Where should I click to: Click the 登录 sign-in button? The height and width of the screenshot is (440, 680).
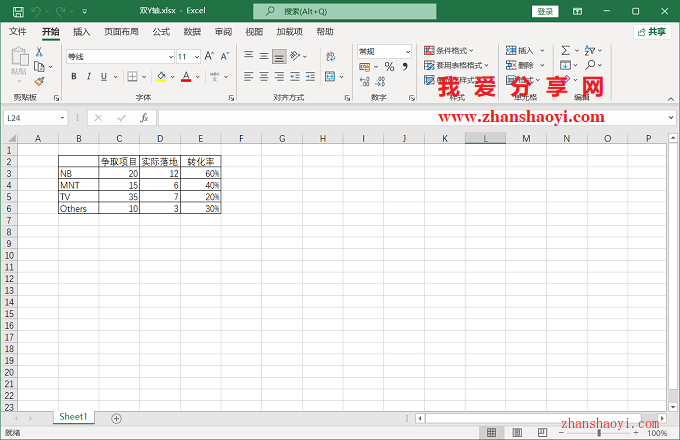pyautogui.click(x=545, y=12)
